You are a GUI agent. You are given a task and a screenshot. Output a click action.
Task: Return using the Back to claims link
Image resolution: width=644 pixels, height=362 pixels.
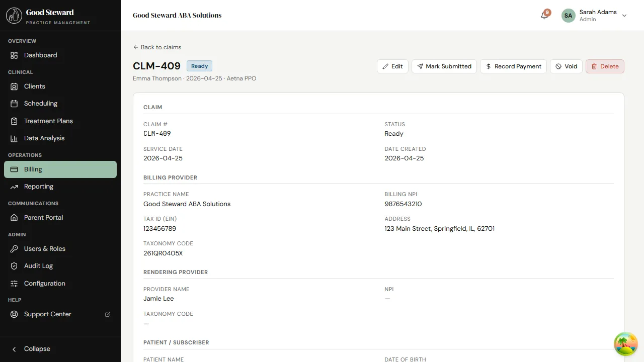click(157, 47)
